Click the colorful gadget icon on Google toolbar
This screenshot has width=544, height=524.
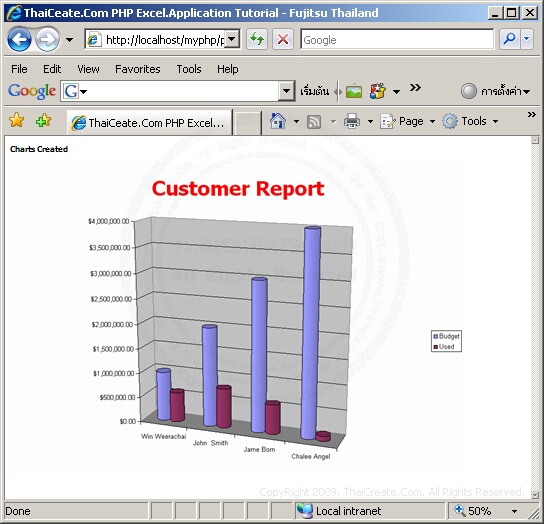click(378, 91)
